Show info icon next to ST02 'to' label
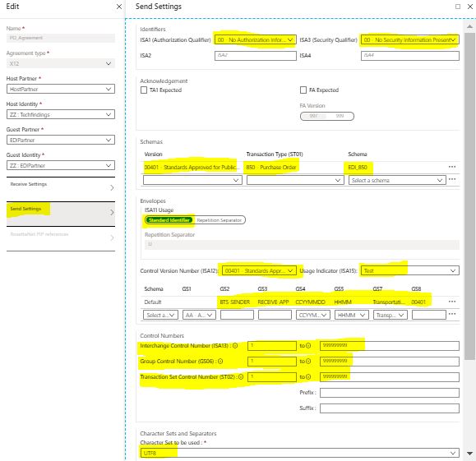The width and height of the screenshot is (476, 461). pos(308,376)
